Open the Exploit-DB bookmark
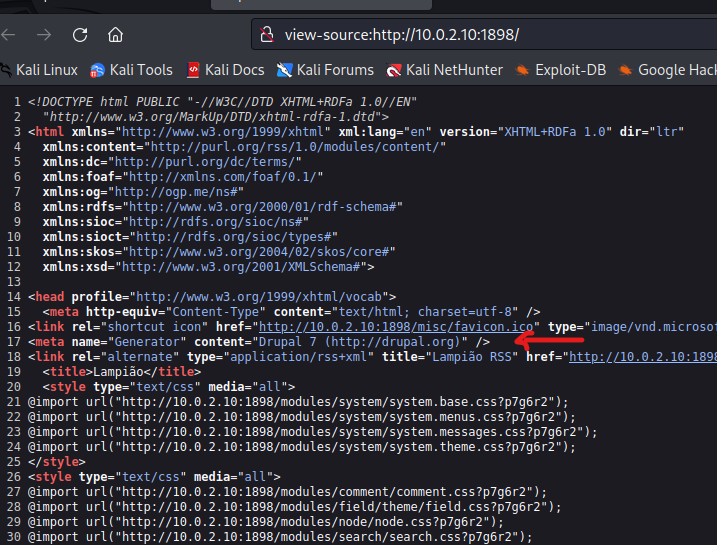Image resolution: width=717 pixels, height=545 pixels. click(561, 70)
